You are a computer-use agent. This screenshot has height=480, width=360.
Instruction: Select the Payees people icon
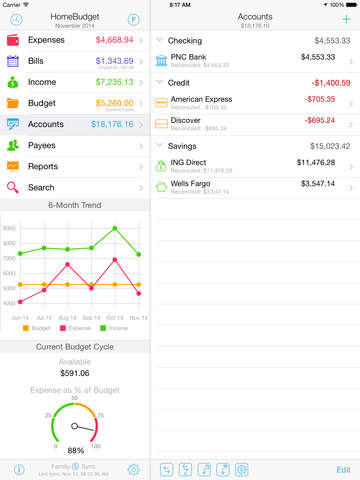click(x=13, y=145)
